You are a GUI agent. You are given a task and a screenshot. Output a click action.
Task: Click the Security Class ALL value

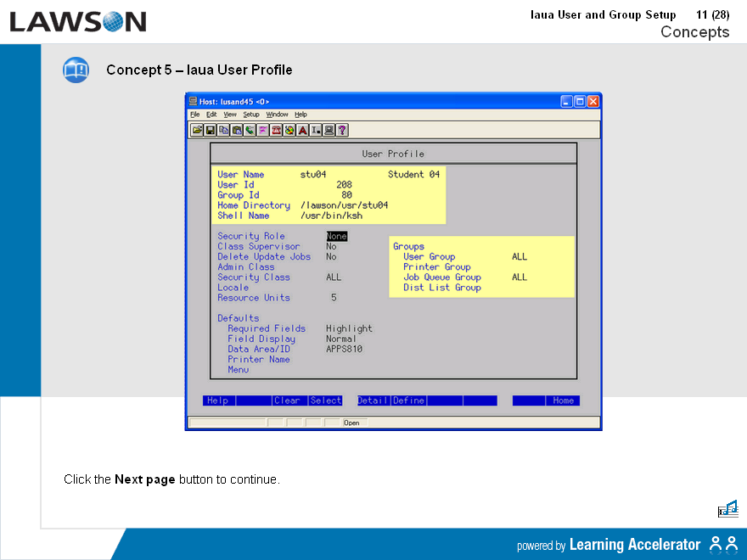pos(334,277)
